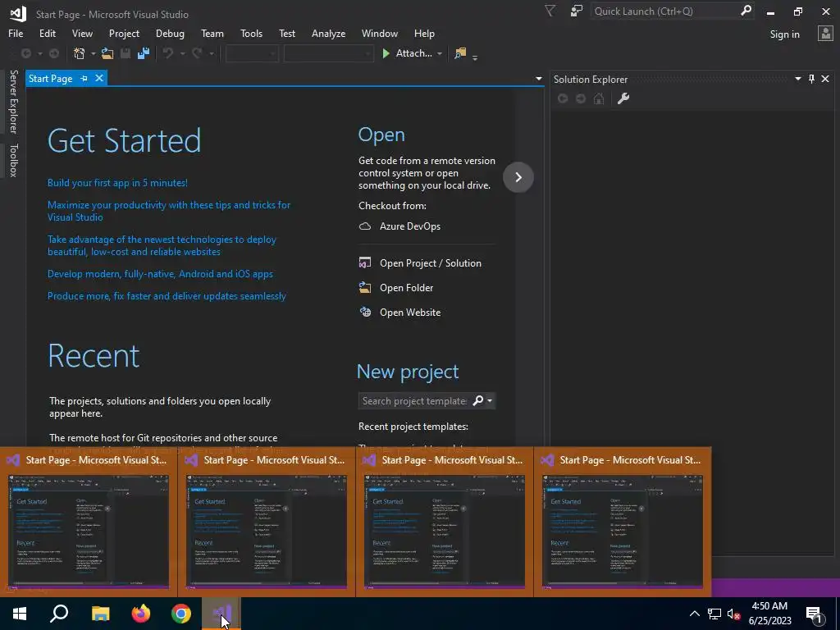840x630 pixels.
Task: Open the Toolbox side tab
Action: pos(13,160)
